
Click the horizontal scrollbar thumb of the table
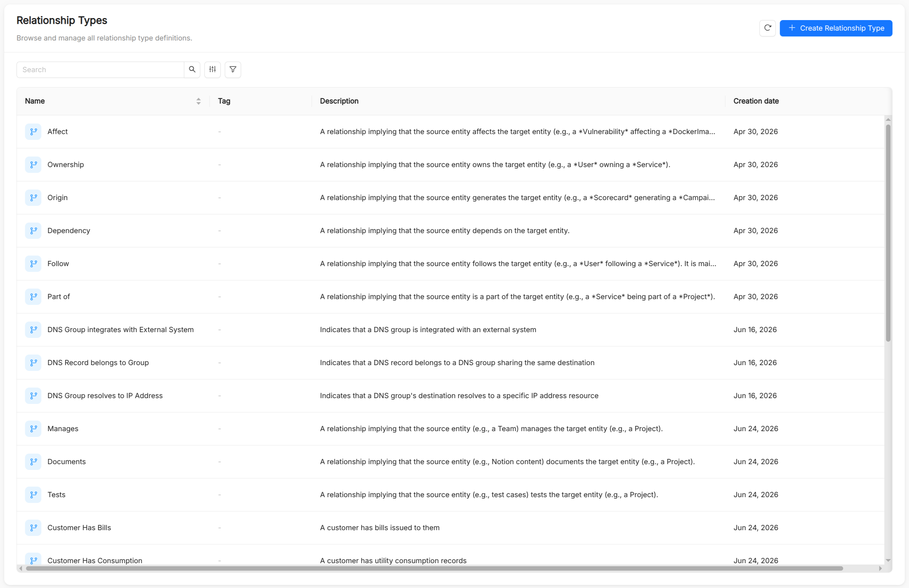tap(434, 569)
